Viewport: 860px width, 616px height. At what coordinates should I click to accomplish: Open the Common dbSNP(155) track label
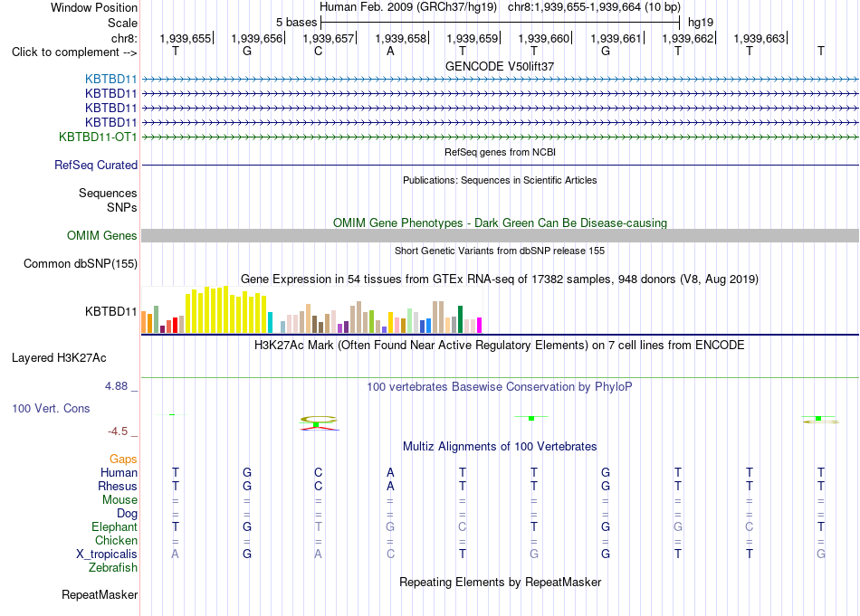(80, 263)
